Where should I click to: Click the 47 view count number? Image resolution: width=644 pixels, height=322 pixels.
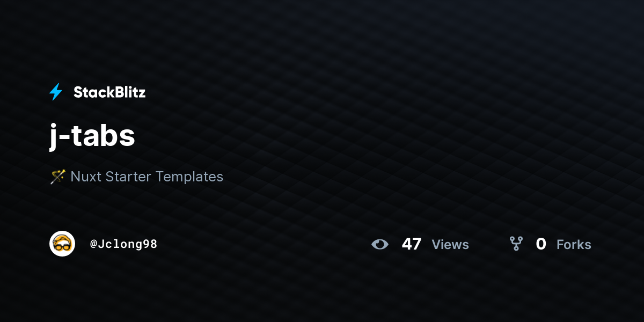(412, 244)
